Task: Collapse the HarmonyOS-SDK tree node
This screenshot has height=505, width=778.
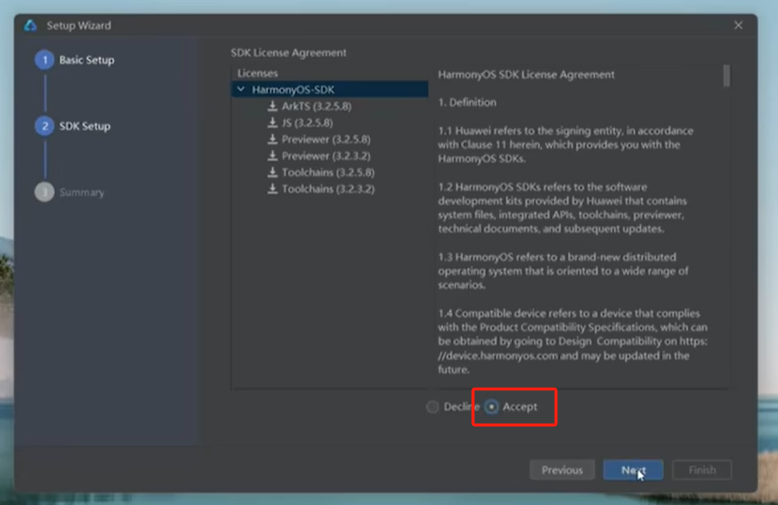Action: tap(241, 89)
